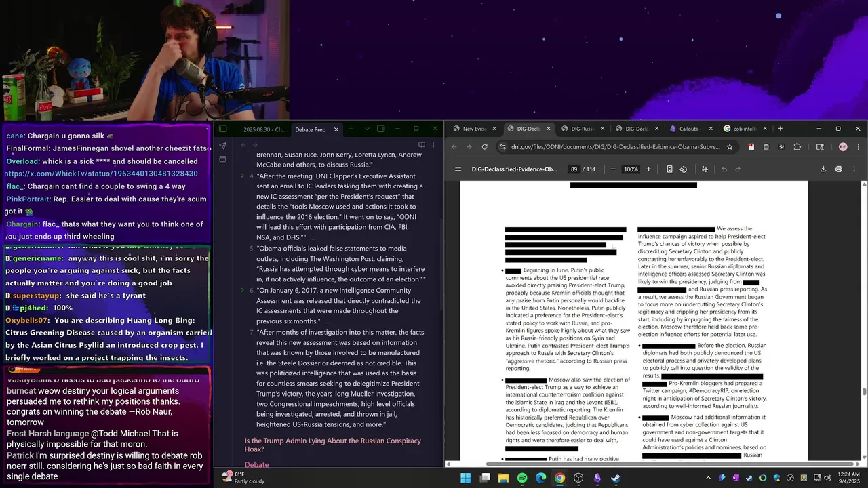Image resolution: width=868 pixels, height=488 pixels.
Task: Bookmark this page with the star icon
Action: point(730,147)
